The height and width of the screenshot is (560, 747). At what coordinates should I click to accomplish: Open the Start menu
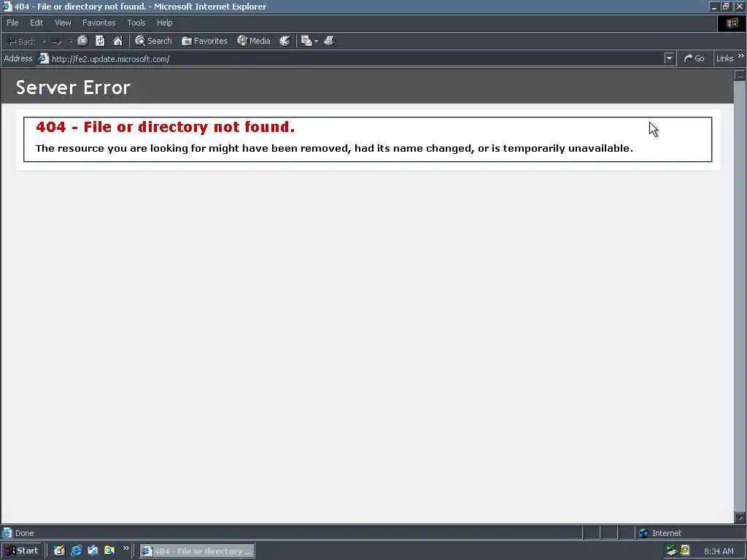point(21,551)
